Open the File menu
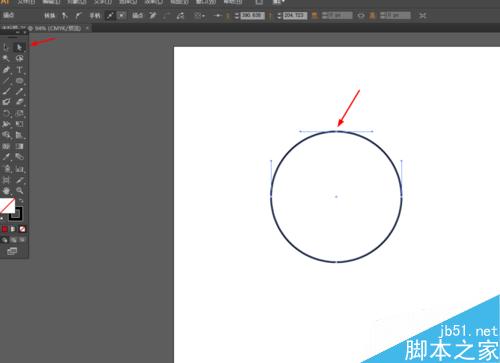The height and width of the screenshot is (363, 500). coord(26,2)
